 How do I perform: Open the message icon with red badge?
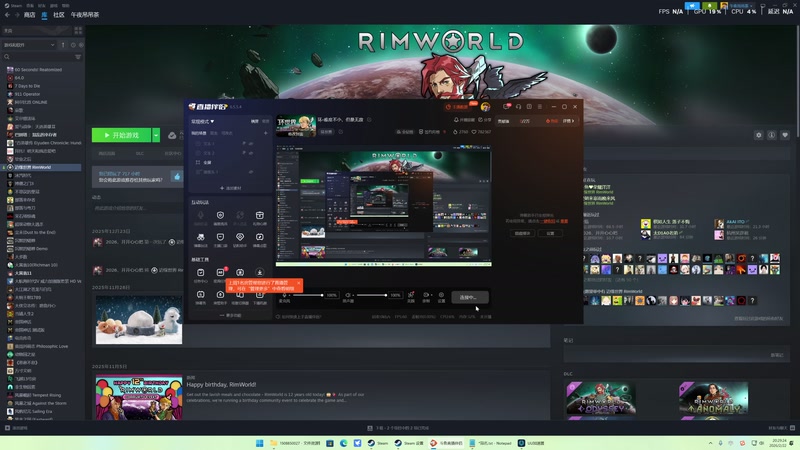tap(507, 107)
